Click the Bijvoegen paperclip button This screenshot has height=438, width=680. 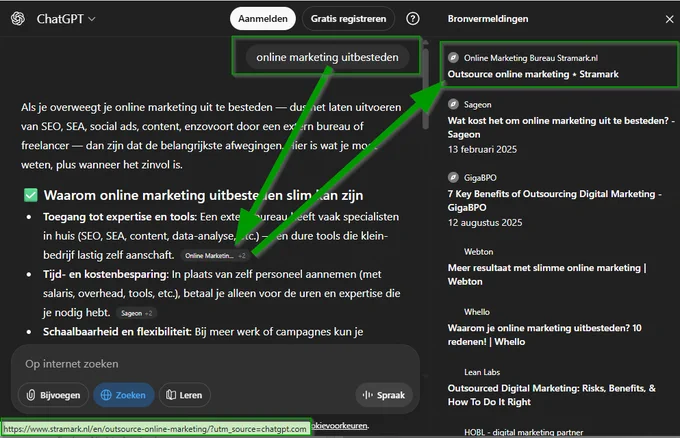[53, 395]
